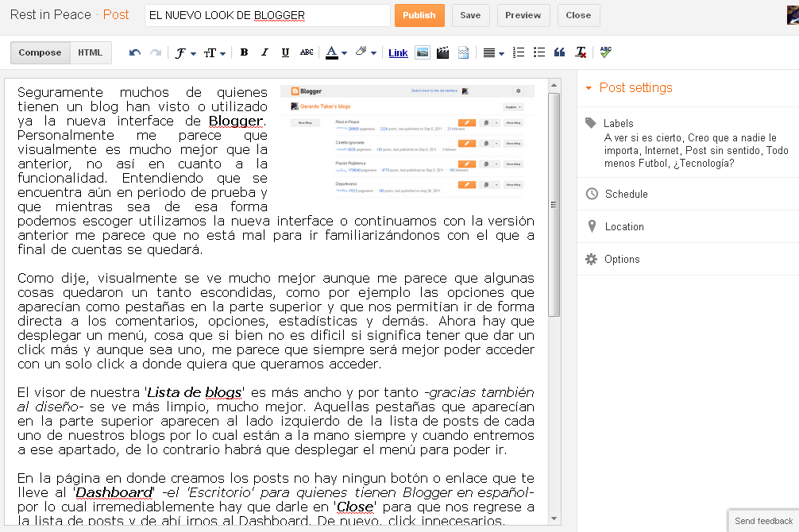Click the Schedule clock icon
Screen dimensions: 799x532
click(592, 194)
